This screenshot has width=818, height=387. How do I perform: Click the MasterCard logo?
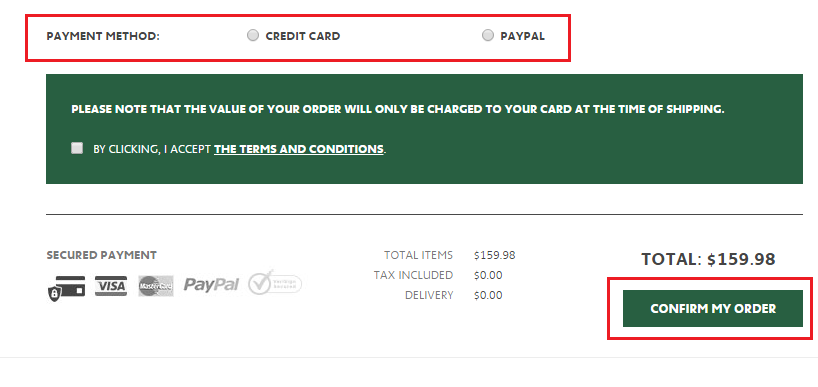tap(155, 286)
